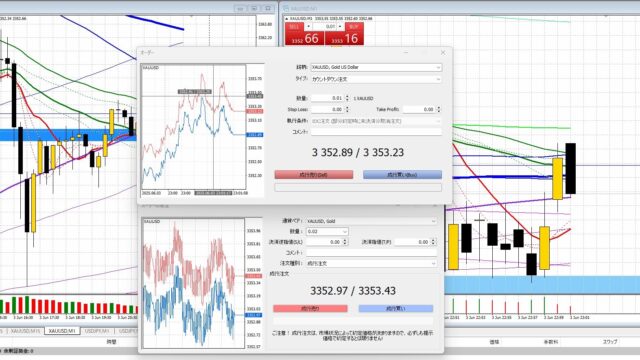Switch to the XAUUSD,M15 chart tab

(25, 331)
